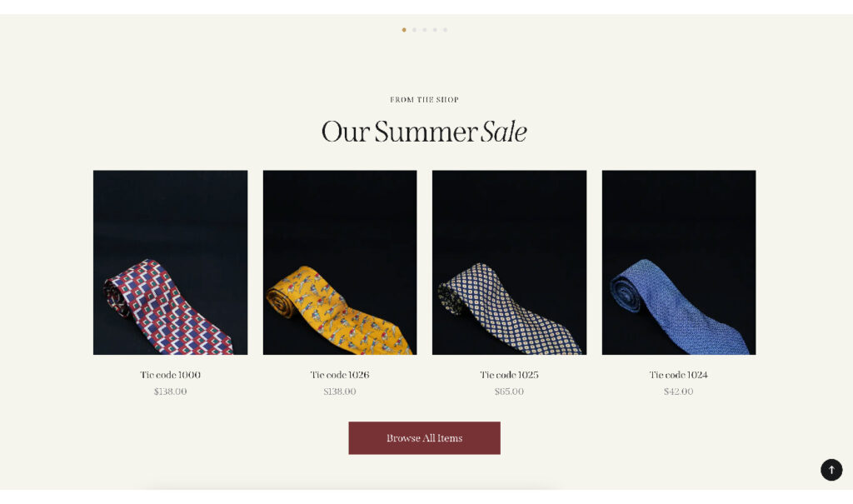Image resolution: width=853 pixels, height=504 pixels.
Task: Click the FROM THE SHOP label
Action: 424,100
